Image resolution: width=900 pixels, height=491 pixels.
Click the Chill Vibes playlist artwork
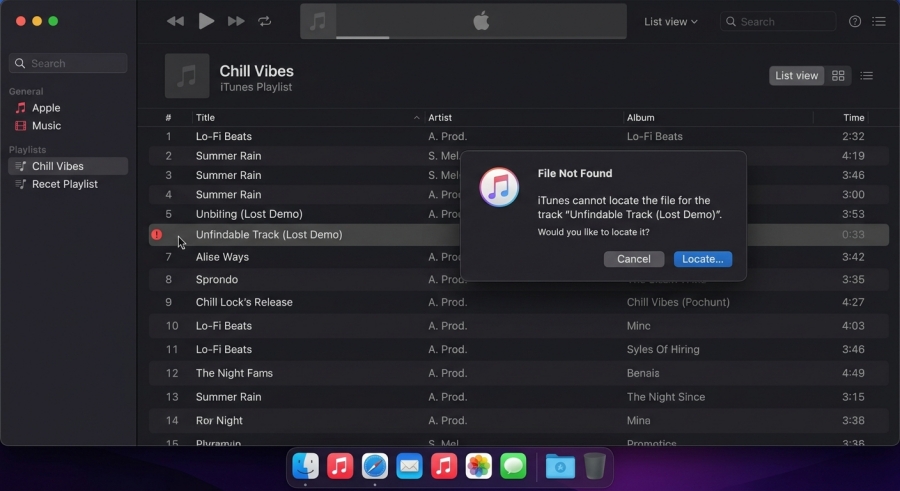click(x=187, y=76)
